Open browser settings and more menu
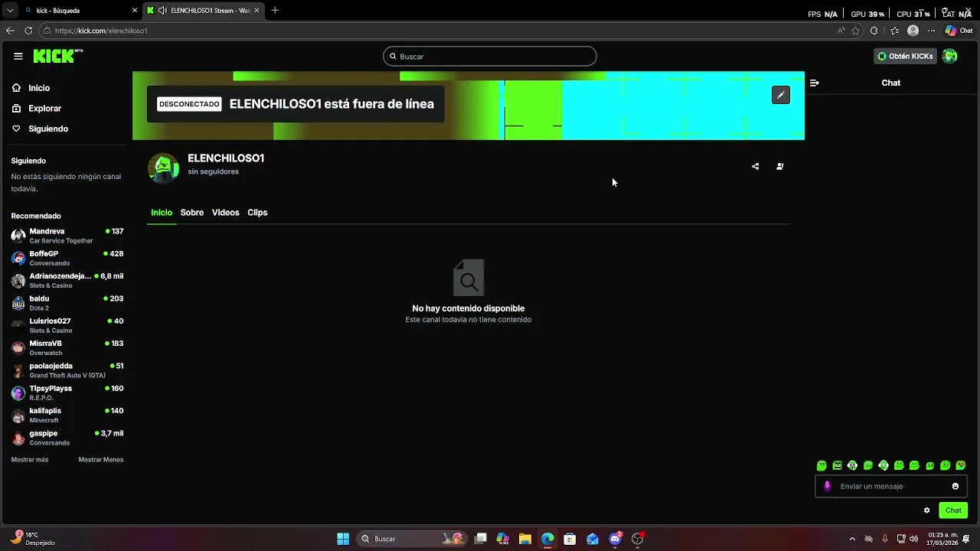 pyautogui.click(x=932, y=31)
